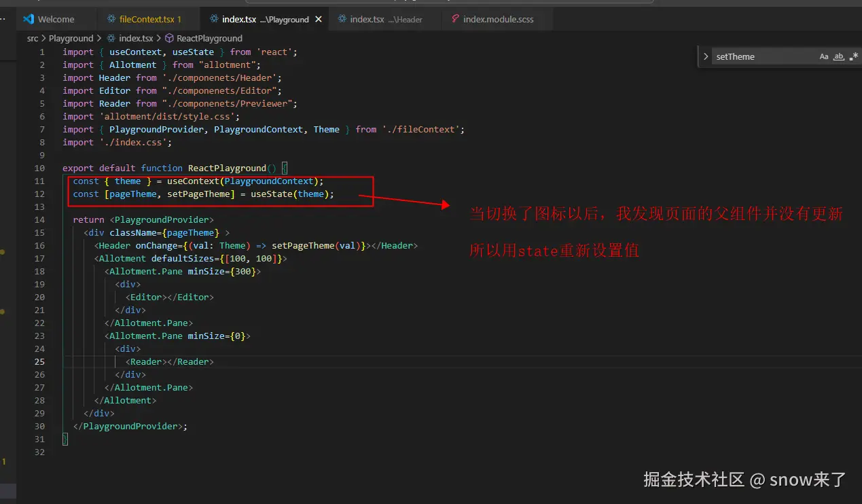Click 'useContext' call on line 11
862x504 pixels.
coord(193,181)
